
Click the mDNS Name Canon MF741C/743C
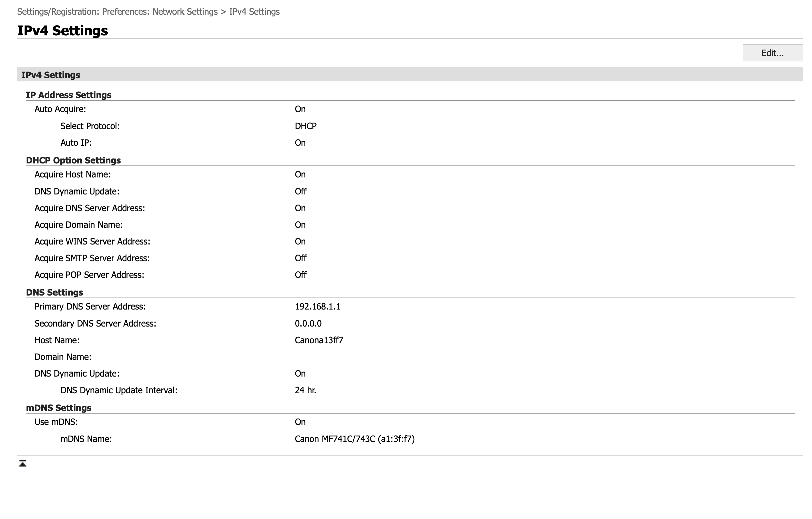point(355,439)
